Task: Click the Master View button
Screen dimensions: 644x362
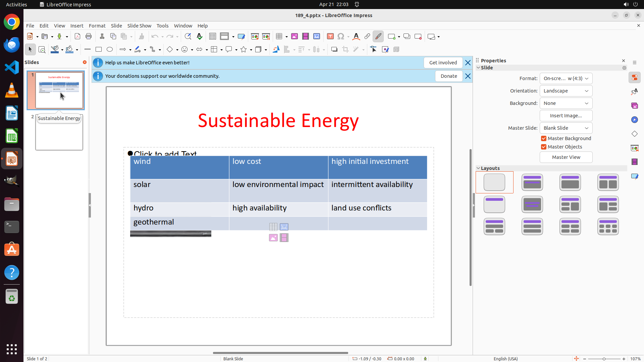Action: pyautogui.click(x=566, y=157)
